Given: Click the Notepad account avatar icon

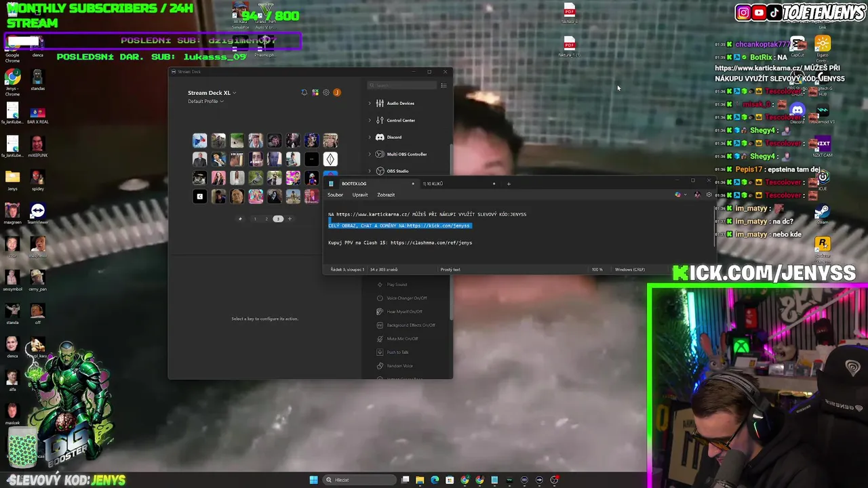Looking at the screenshot, I should (697, 195).
